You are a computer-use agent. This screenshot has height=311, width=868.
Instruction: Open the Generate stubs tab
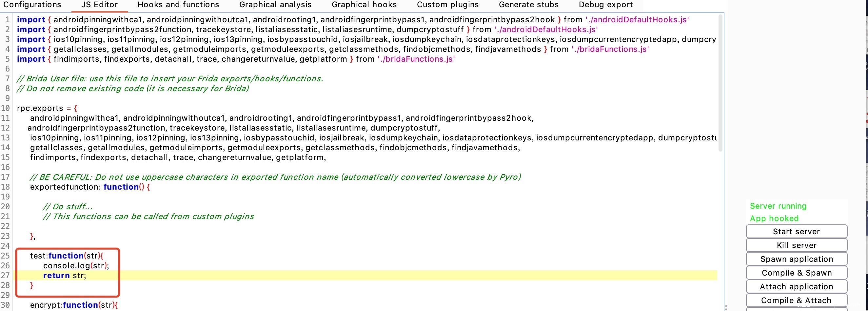[x=528, y=5]
